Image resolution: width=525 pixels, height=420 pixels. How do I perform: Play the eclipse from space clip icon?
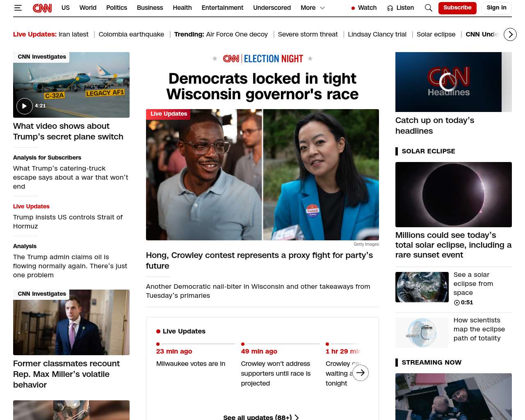point(457,303)
